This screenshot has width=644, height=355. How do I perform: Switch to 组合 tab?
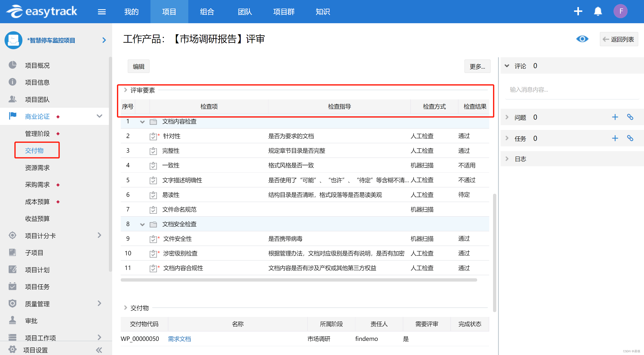click(207, 12)
